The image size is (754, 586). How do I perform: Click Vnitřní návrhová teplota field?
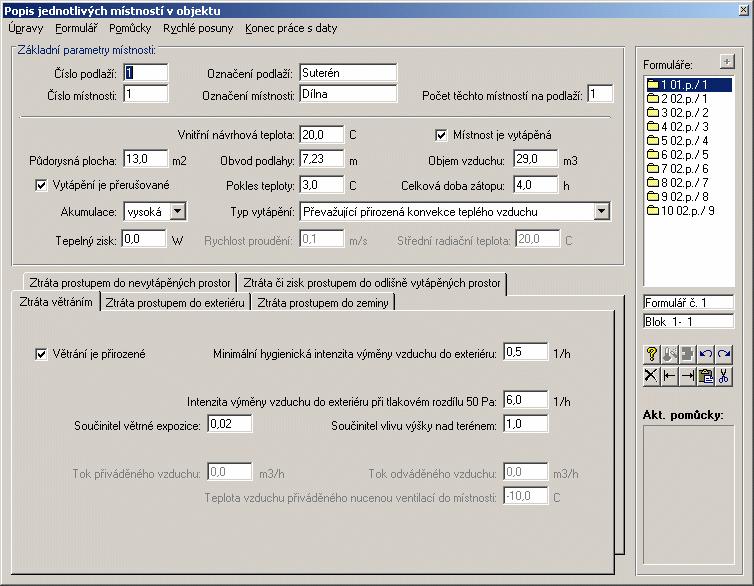[322, 135]
